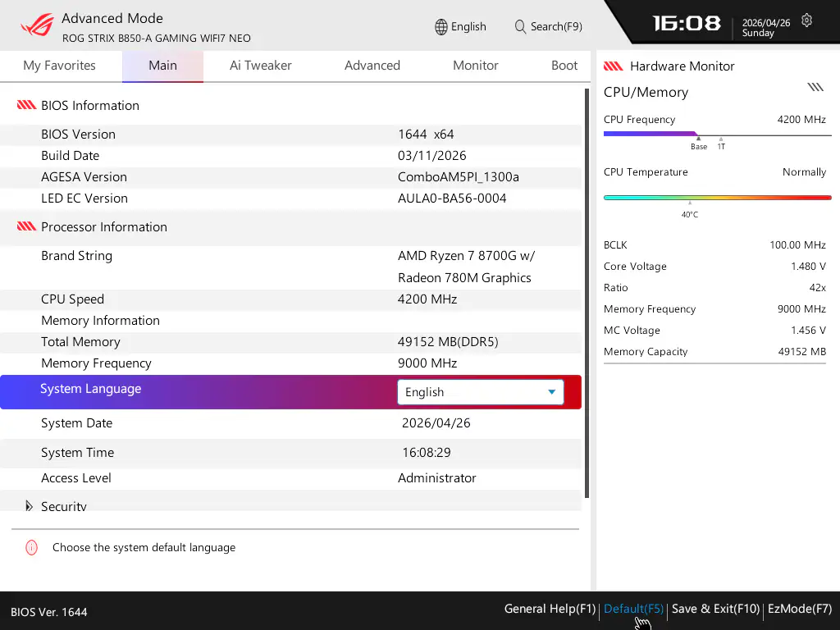Screen dimensions: 840x630
Task: Click Core Voltage 1.480 V value
Action: click(808, 267)
